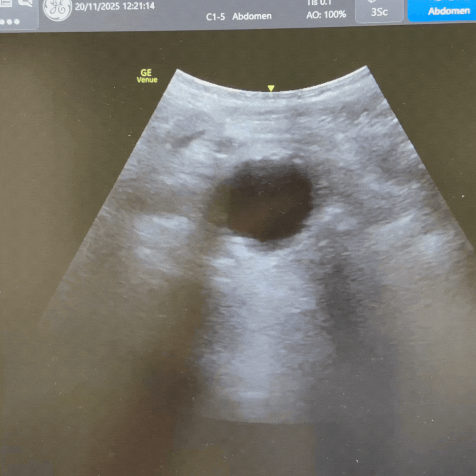
Task: Click the C1-5 probe label
Action: coord(215,16)
